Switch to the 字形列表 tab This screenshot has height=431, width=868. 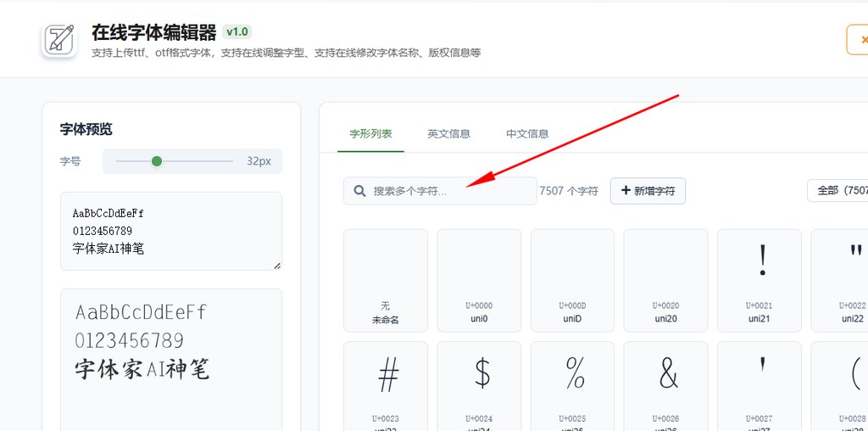pos(371,133)
